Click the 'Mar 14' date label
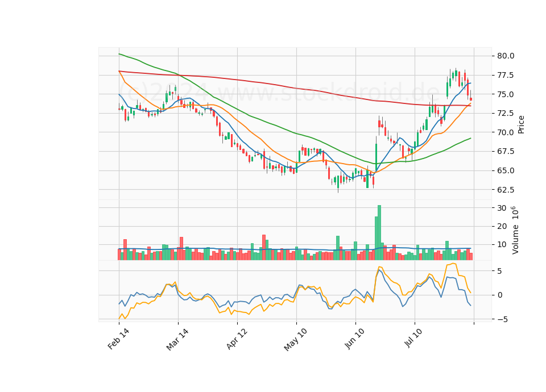 pyautogui.click(x=177, y=339)
